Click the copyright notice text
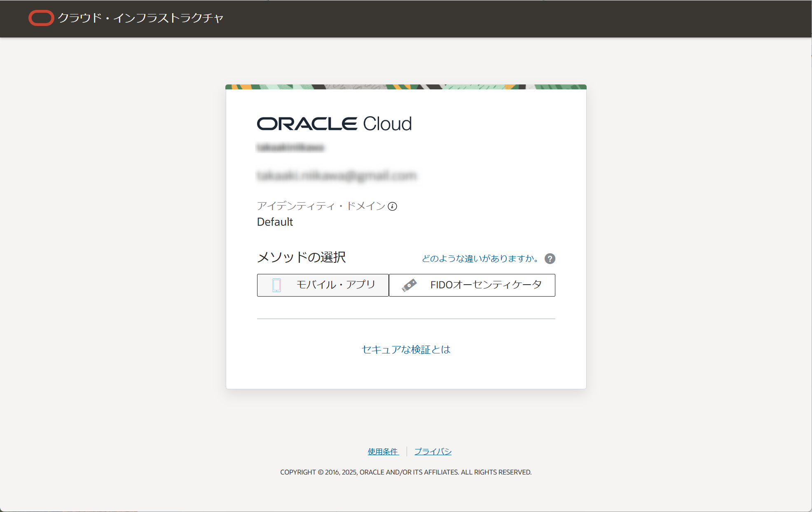812x512 pixels. coord(406,472)
